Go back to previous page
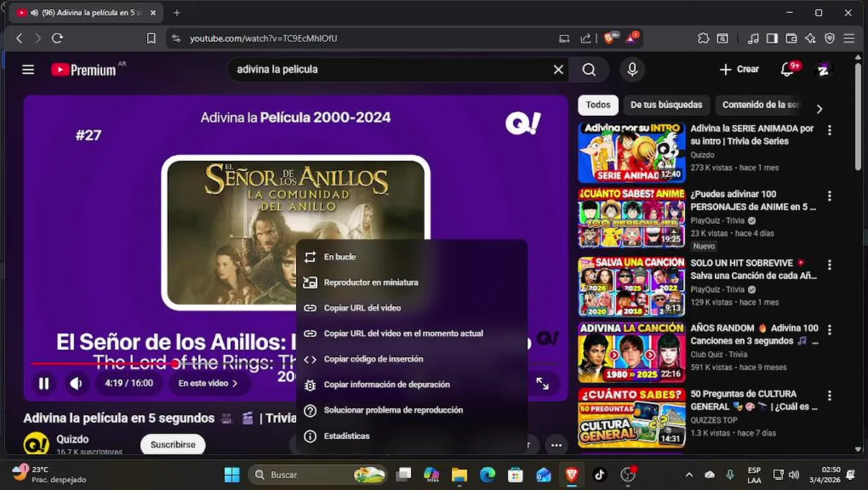The width and height of the screenshot is (868, 490). point(19,39)
